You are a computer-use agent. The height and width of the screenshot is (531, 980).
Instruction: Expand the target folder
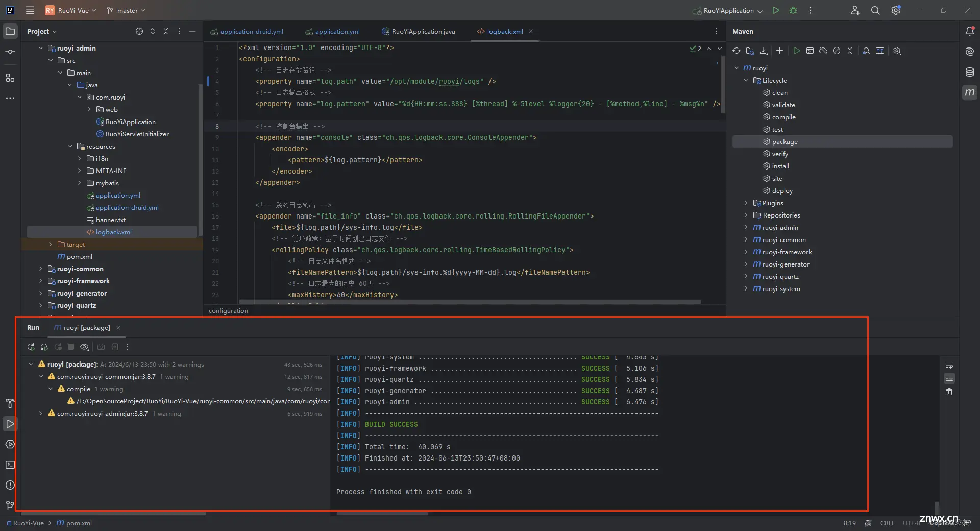(x=51, y=244)
